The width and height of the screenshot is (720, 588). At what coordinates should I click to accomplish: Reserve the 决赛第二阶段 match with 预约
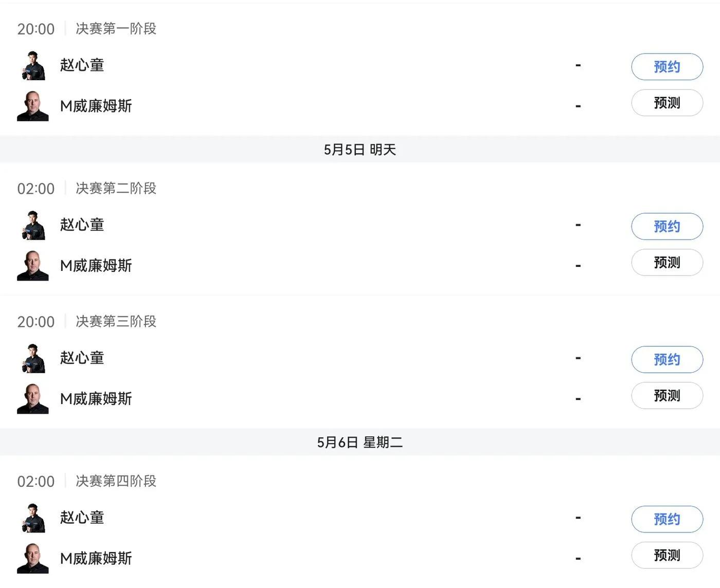[667, 227]
